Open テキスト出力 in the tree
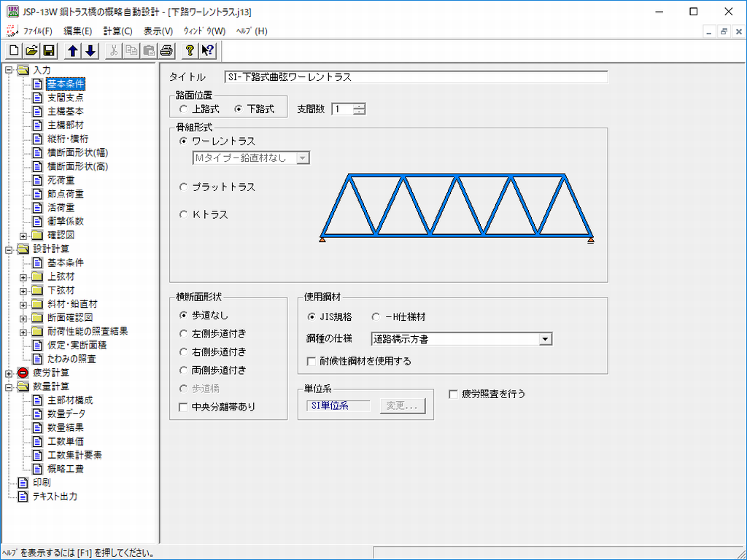Viewport: 747px width, 560px height. tap(55, 497)
